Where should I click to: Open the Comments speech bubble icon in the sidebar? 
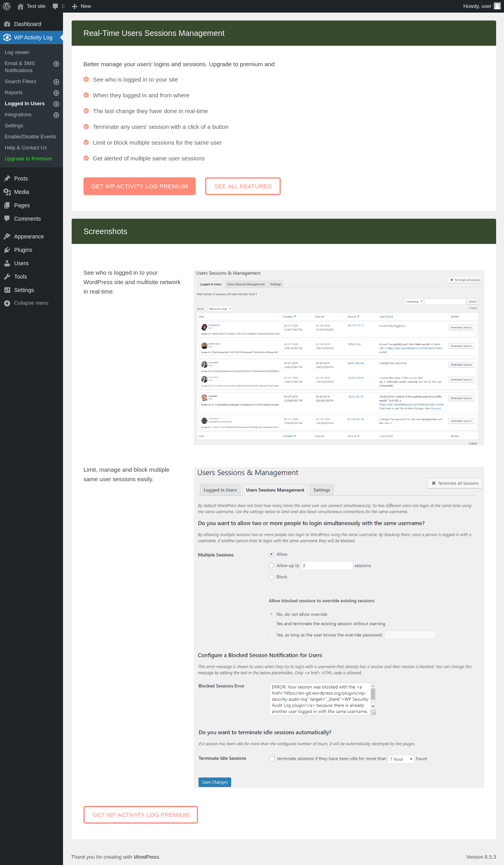click(x=7, y=219)
